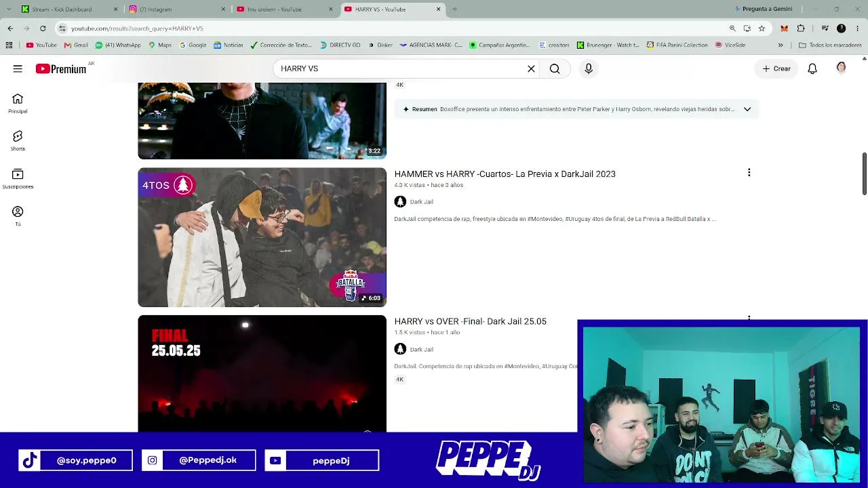Close the Instagram tab
Image resolution: width=868 pixels, height=488 pixels.
(x=223, y=9)
